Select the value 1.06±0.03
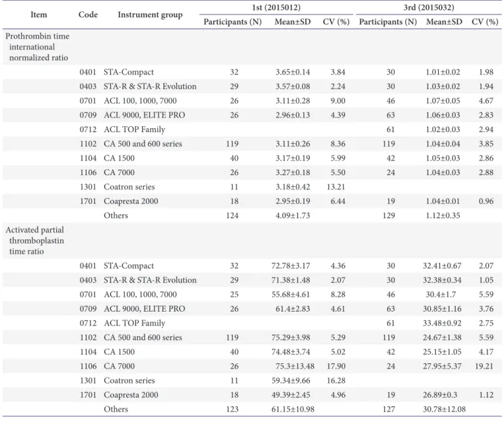Viewport: 504px width, 424px height. coord(443,115)
